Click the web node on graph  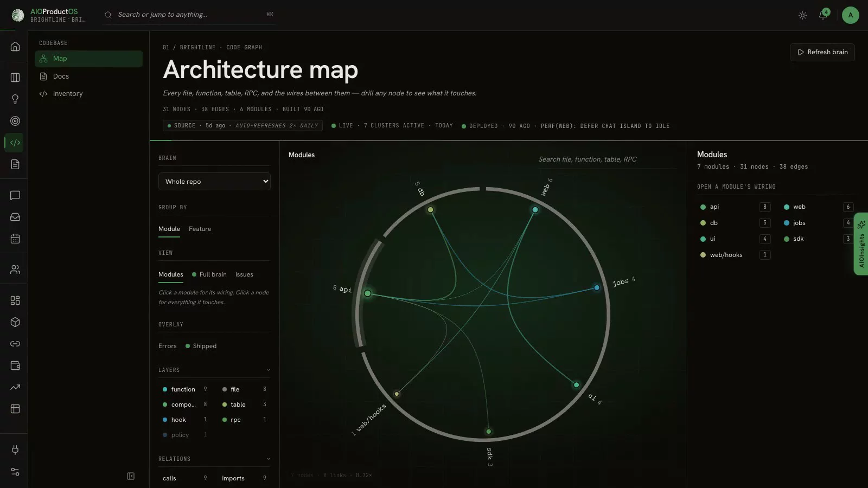(x=535, y=210)
